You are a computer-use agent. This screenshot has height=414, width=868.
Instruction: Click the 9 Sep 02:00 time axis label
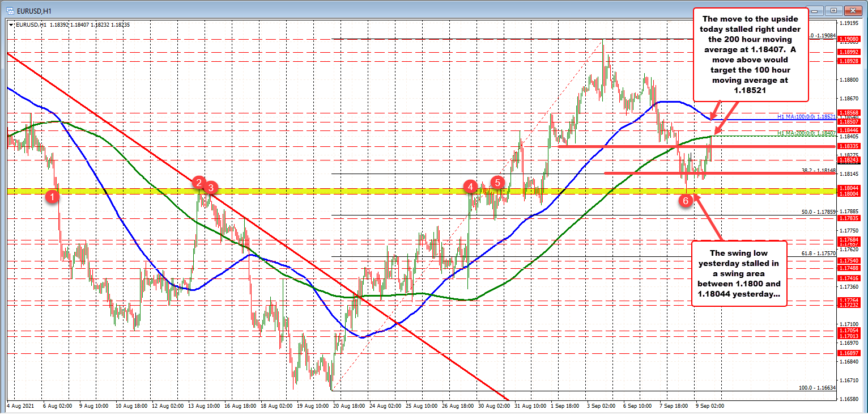click(x=710, y=407)
